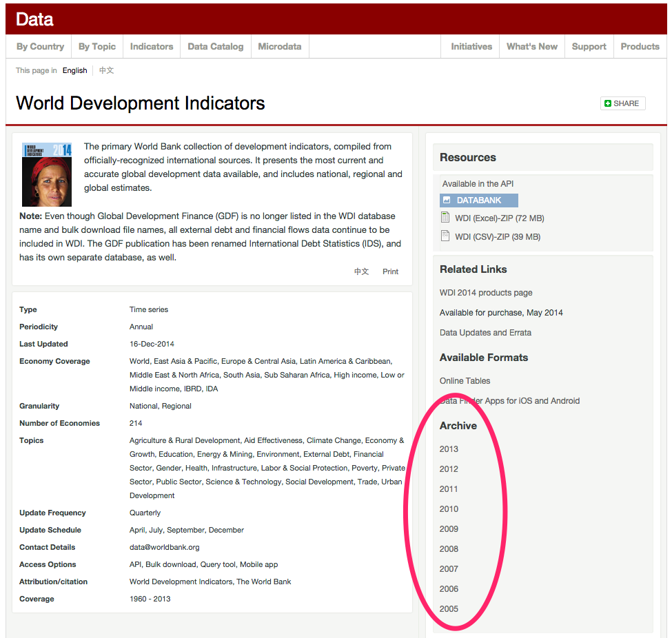672x638 pixels.
Task: Open the Initiatives menu item
Action: point(471,46)
